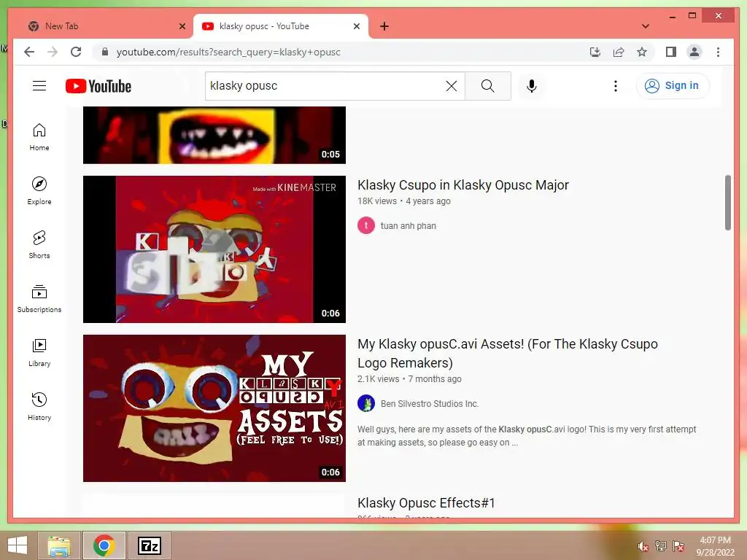Screen dimensions: 747x560
Task: Click the network tray icon
Action: click(660, 546)
